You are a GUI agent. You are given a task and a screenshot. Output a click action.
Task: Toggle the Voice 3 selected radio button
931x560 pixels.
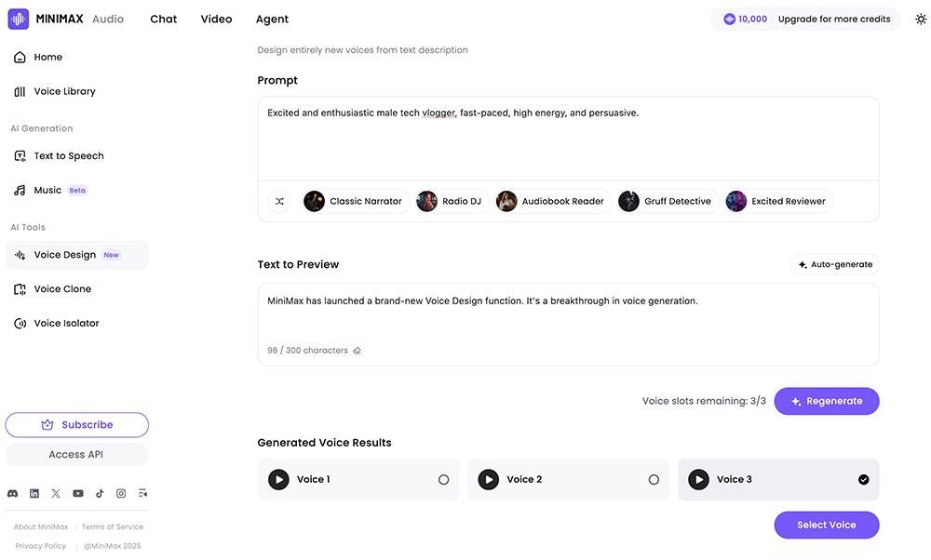(x=863, y=480)
